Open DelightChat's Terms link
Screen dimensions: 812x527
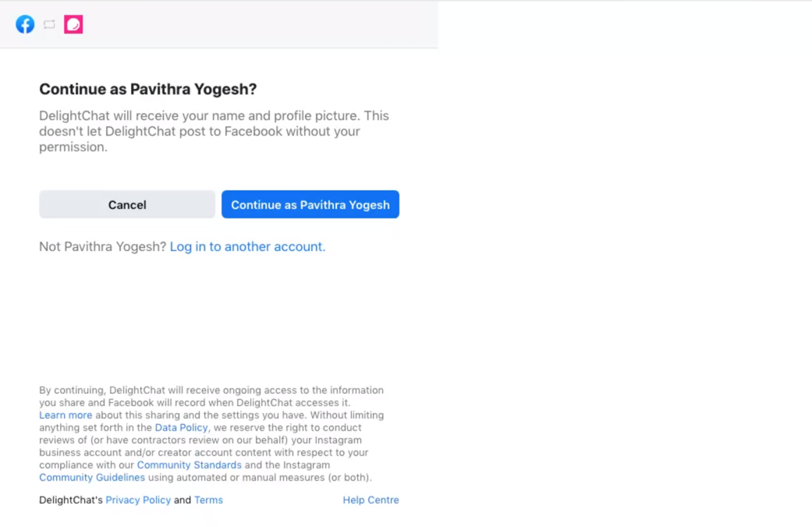209,500
